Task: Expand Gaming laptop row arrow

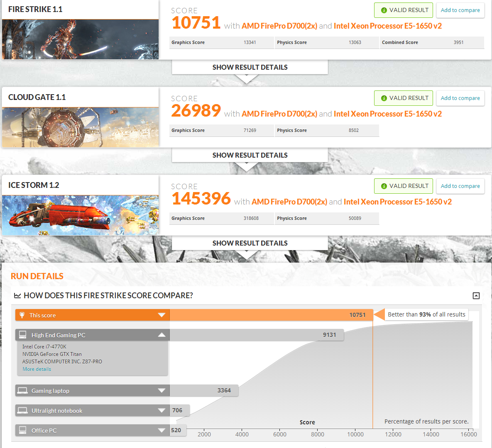Action: coord(162,391)
